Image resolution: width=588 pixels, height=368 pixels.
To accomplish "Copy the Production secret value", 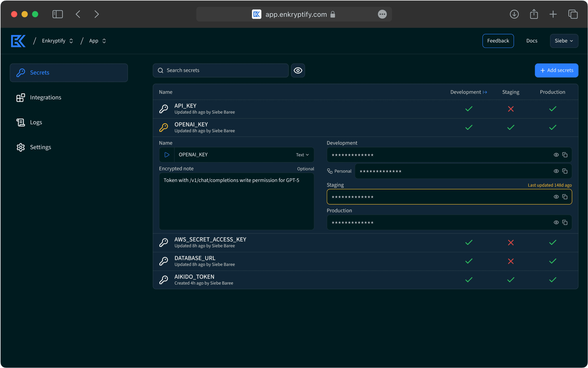I will (565, 222).
